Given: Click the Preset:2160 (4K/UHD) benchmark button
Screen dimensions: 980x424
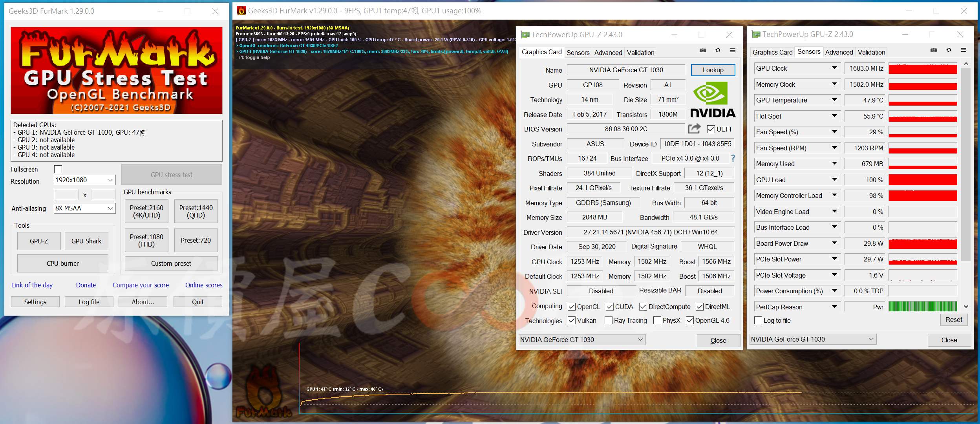Looking at the screenshot, I should click(x=146, y=211).
